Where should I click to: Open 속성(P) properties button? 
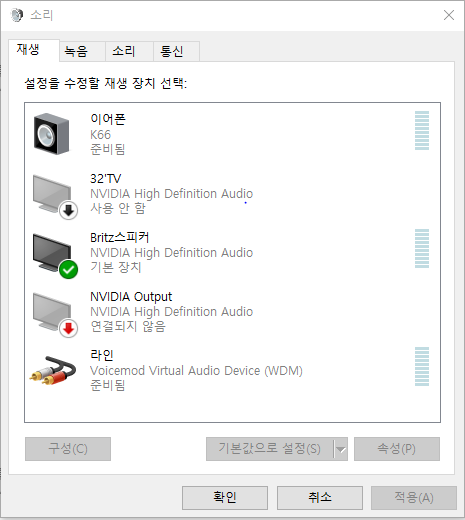[x=397, y=449]
